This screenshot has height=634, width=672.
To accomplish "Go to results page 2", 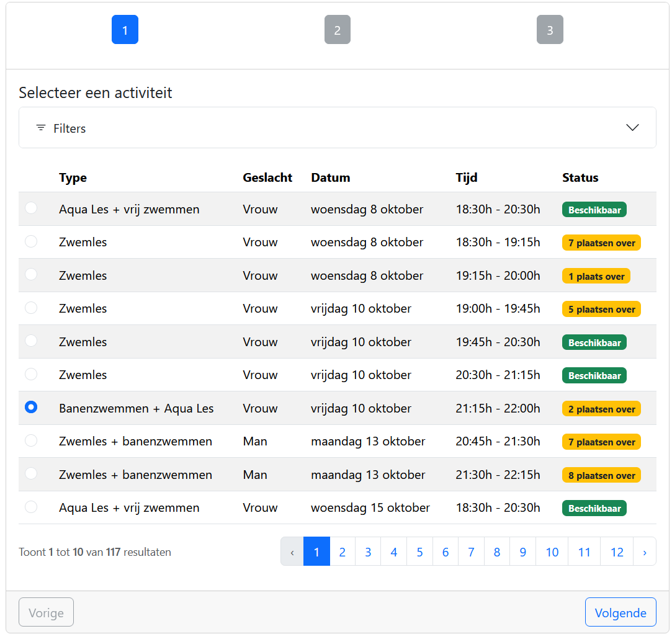I will [x=342, y=551].
